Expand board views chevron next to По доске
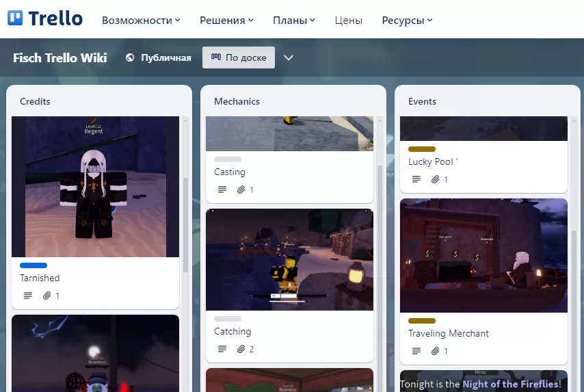The image size is (584, 392). click(289, 58)
